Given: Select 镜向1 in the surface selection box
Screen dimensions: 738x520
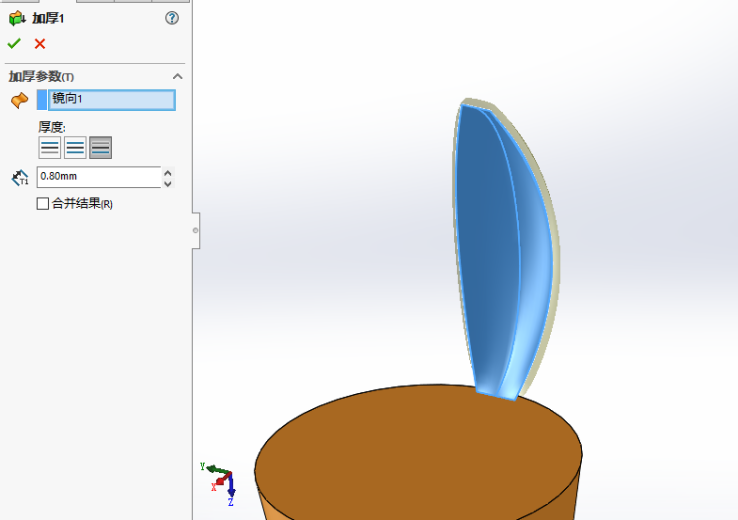Looking at the screenshot, I should [x=110, y=100].
